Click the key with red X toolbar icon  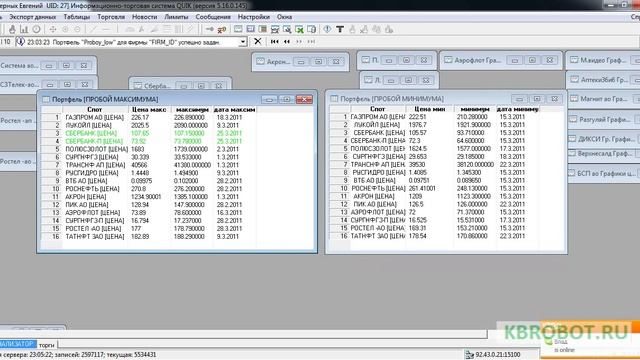222,29
